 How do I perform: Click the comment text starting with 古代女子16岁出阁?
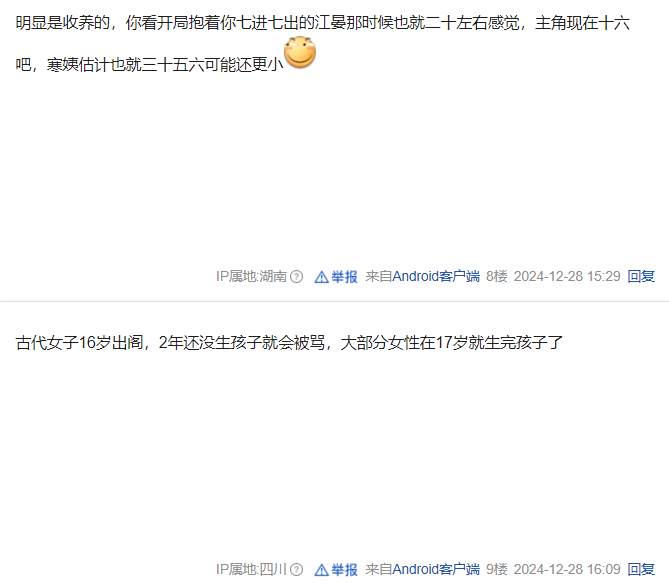(x=289, y=343)
